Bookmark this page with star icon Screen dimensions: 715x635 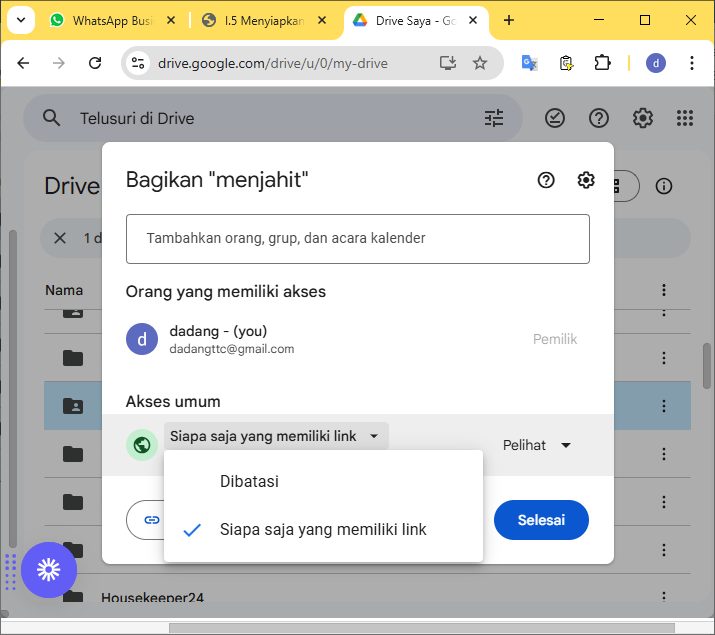(480, 63)
